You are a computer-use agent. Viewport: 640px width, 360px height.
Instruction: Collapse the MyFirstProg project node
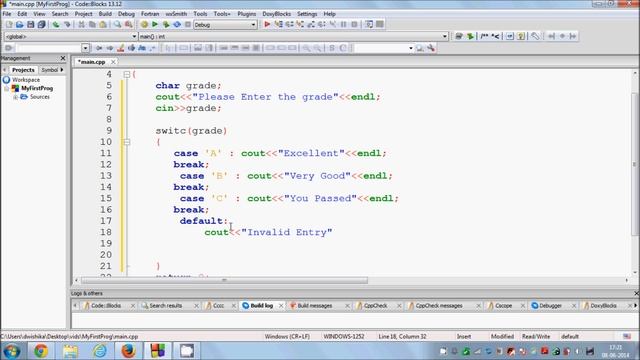(x=7, y=89)
